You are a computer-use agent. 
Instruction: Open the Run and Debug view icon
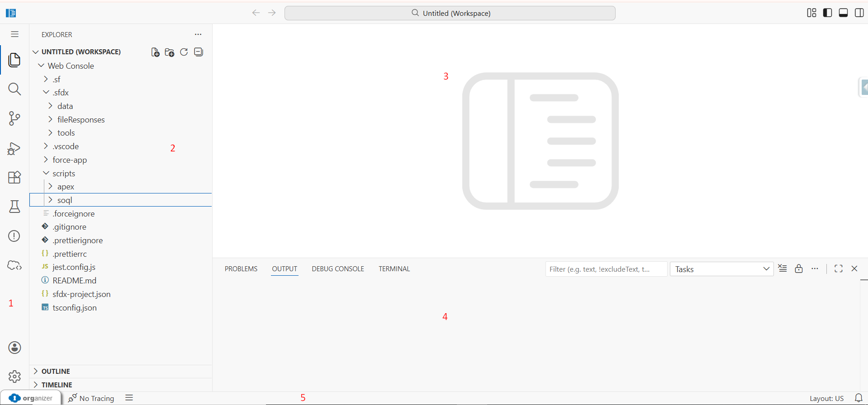click(14, 148)
